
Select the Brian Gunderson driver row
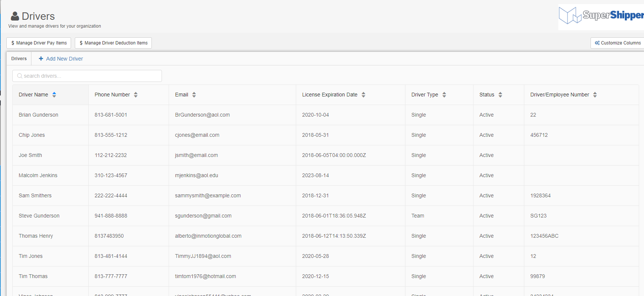coord(39,115)
